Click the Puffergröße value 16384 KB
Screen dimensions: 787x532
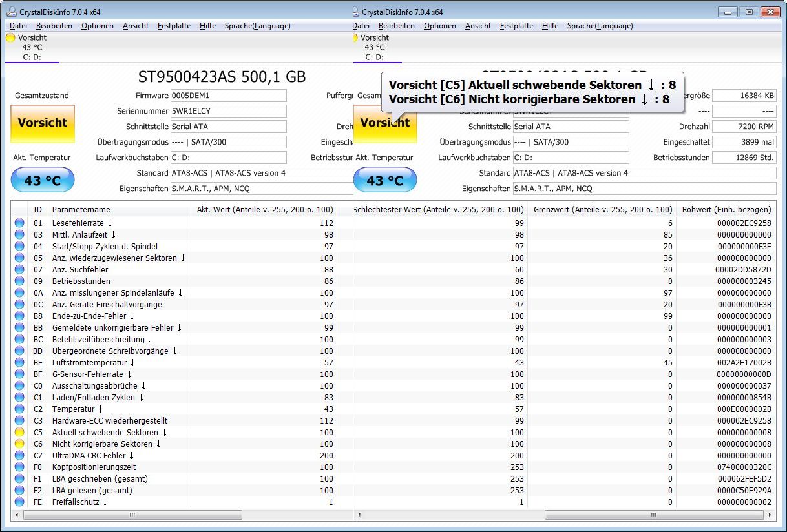(x=744, y=96)
